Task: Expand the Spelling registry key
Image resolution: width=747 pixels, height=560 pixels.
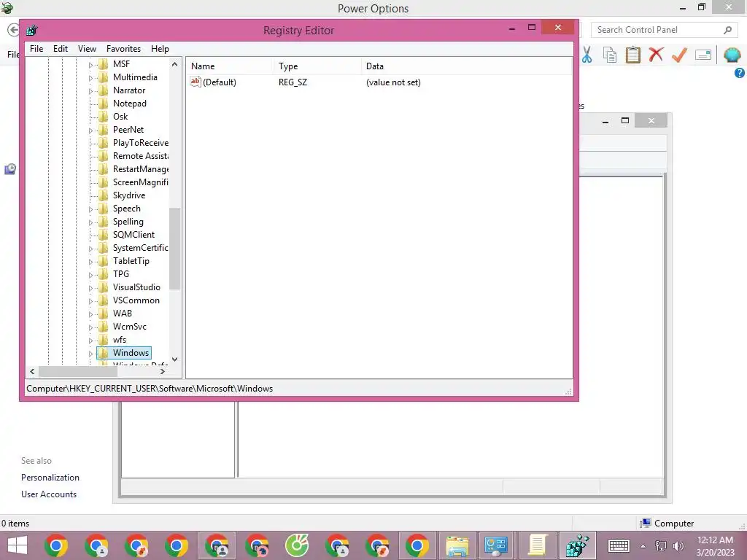Action: coord(90,222)
